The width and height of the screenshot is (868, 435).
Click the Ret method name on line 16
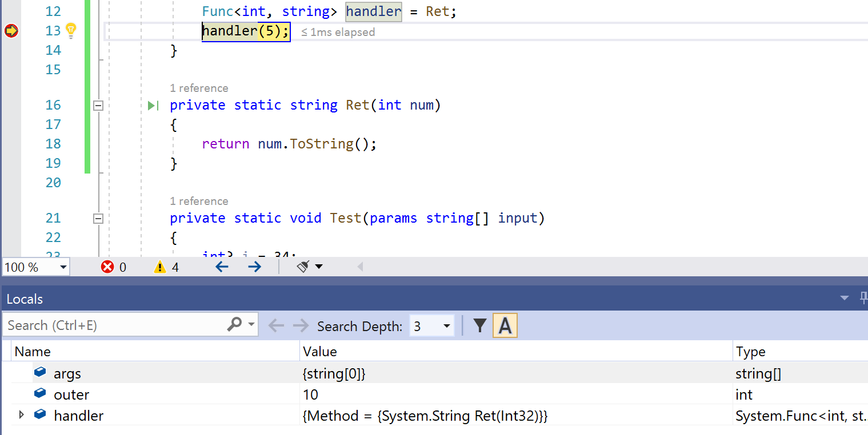pyautogui.click(x=358, y=105)
